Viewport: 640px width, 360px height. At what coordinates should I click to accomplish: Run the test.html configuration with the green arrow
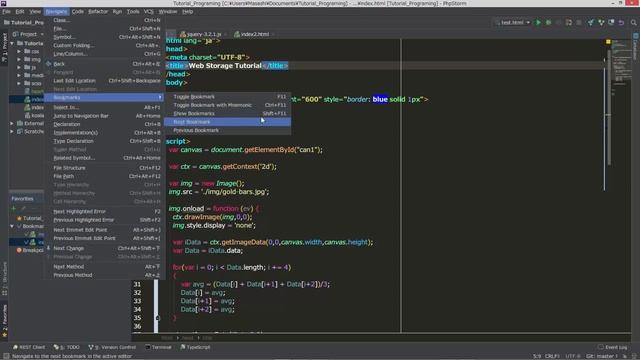(x=538, y=22)
